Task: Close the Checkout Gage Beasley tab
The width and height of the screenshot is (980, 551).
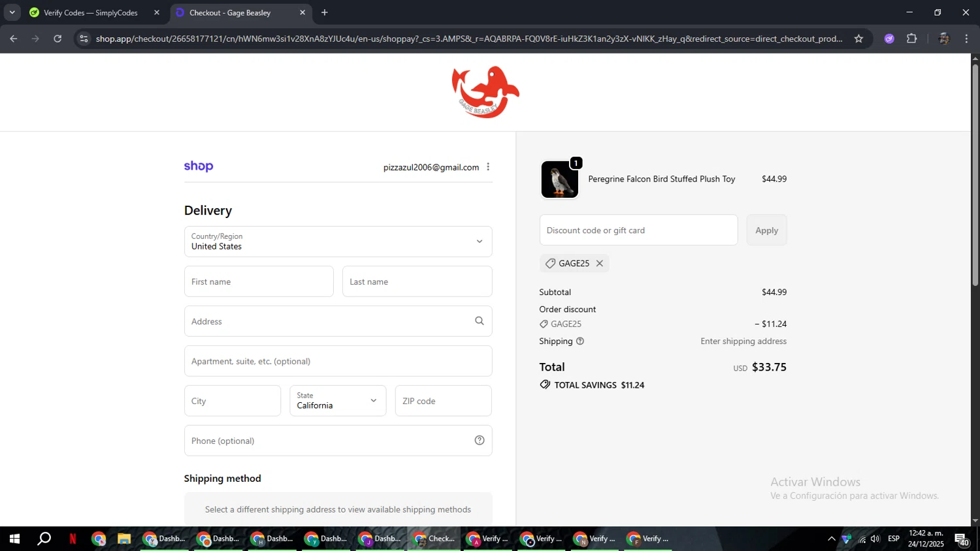Action: (302, 12)
